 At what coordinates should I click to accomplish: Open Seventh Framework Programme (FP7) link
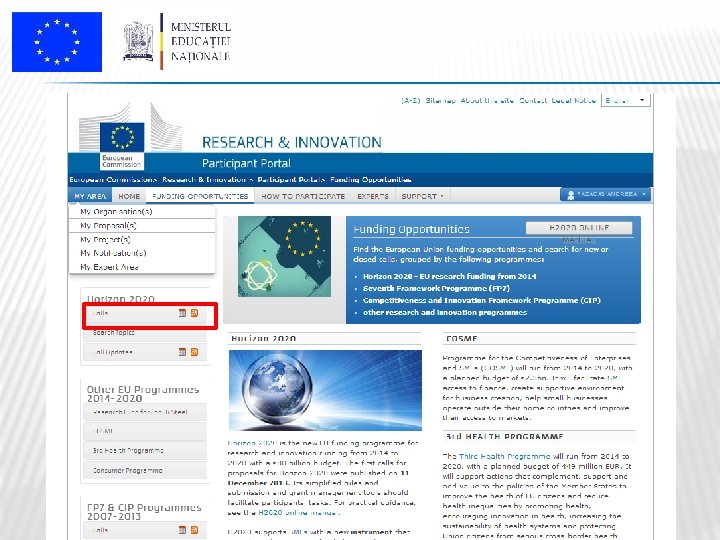436,288
